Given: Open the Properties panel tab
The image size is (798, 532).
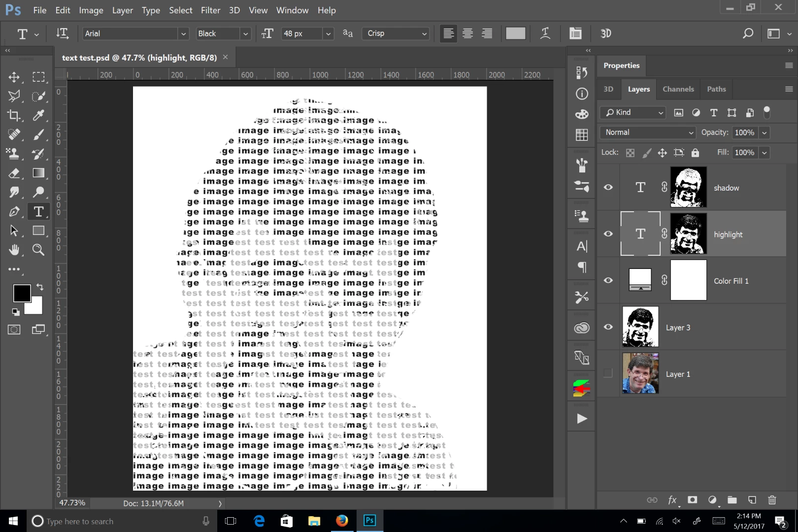Looking at the screenshot, I should click(x=621, y=66).
